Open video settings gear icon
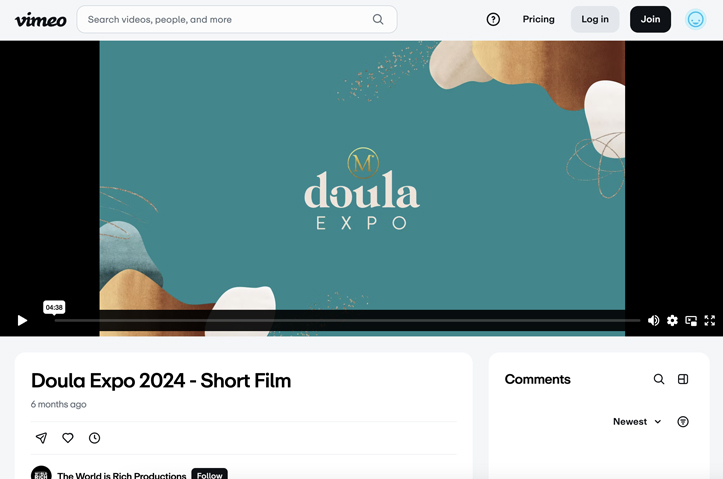 [x=672, y=320]
